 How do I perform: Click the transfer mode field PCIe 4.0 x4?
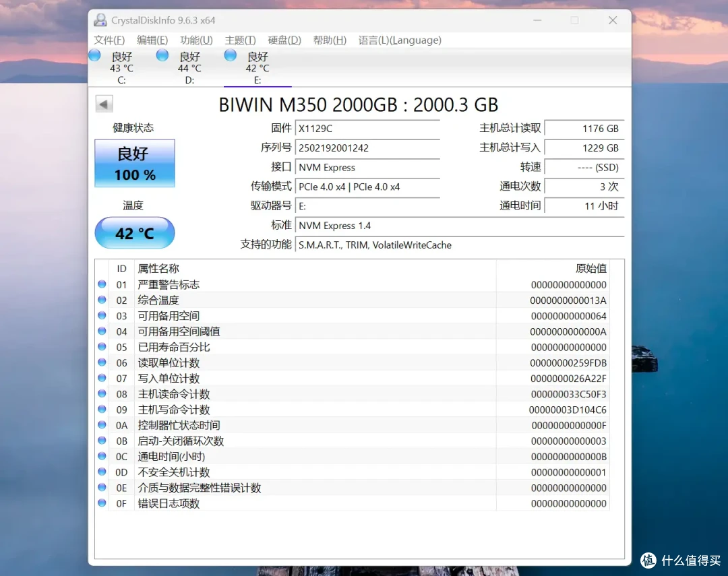(x=367, y=187)
